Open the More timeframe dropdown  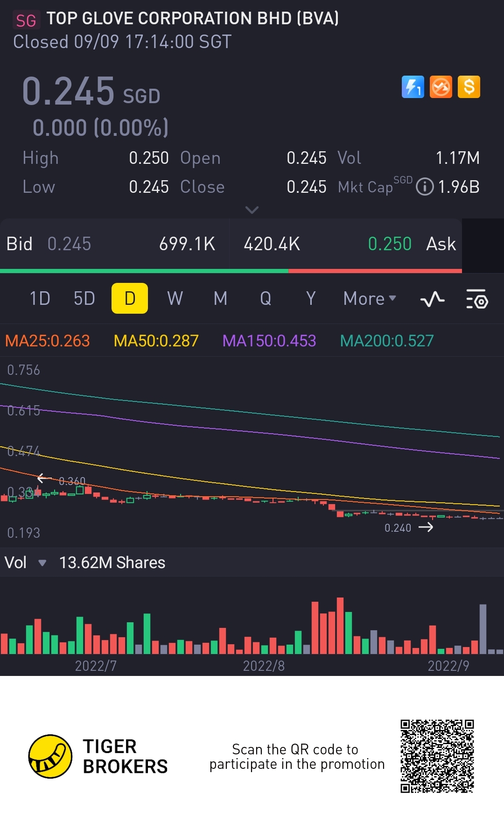(x=370, y=299)
